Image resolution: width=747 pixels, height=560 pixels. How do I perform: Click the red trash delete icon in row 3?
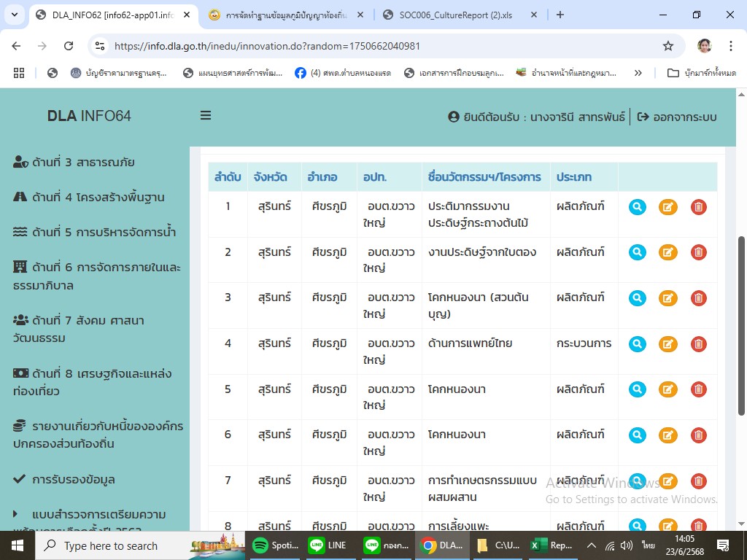pyautogui.click(x=698, y=298)
